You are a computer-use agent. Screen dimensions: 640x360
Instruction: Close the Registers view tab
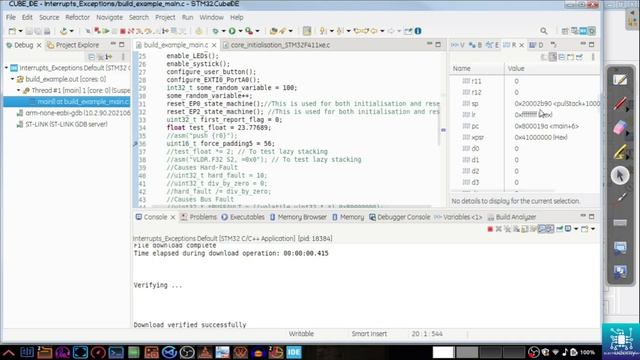coord(522,45)
